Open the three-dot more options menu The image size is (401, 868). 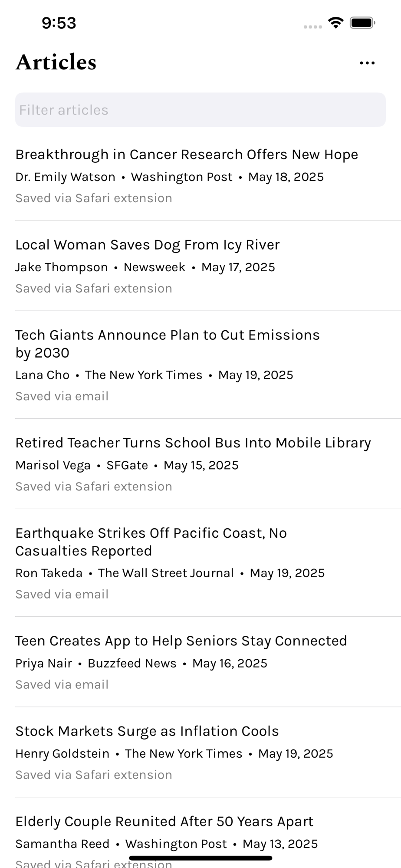coord(367,63)
